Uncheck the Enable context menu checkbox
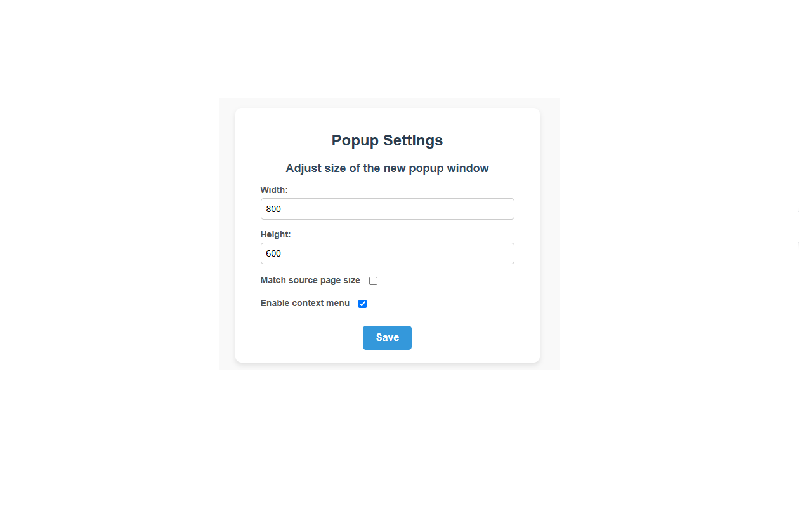The width and height of the screenshot is (812, 508). click(x=363, y=304)
